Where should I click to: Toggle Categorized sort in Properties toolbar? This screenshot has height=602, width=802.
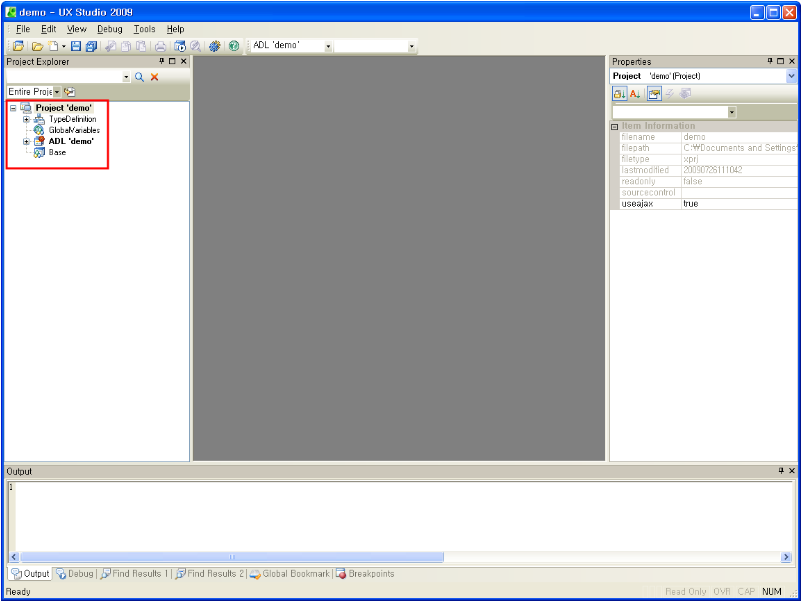pyautogui.click(x=619, y=94)
